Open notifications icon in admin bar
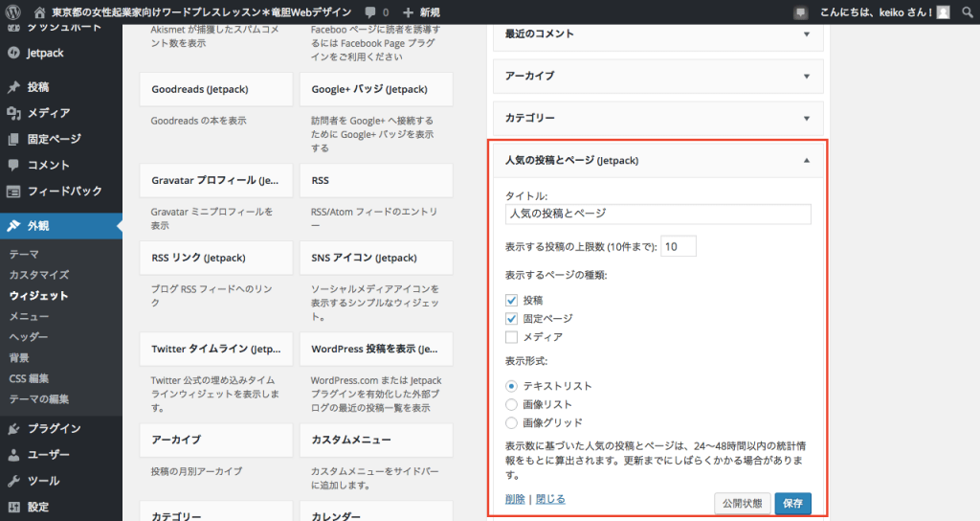Viewport: 980px width, 521px height. pos(800,12)
